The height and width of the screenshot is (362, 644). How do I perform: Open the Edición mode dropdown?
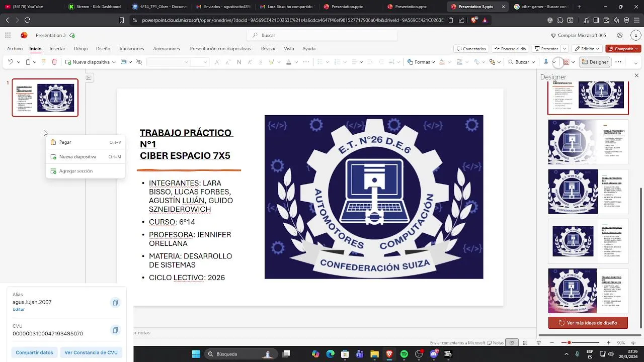[588, 49]
